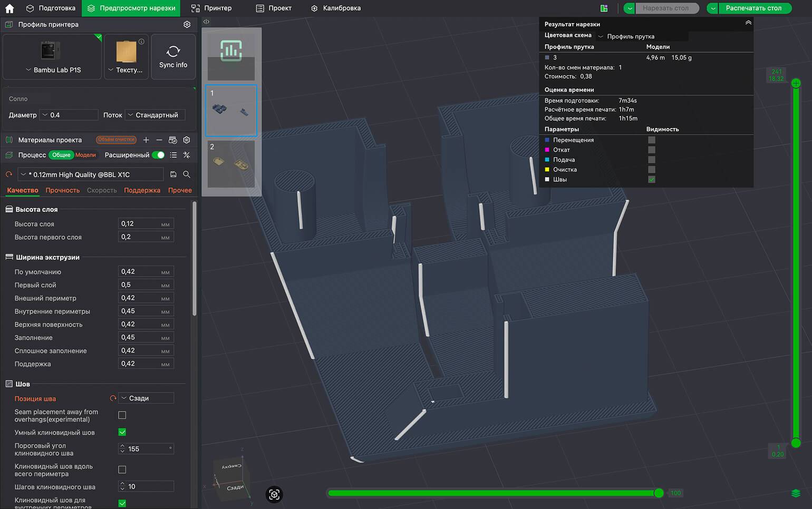Screen dimensions: 812x509
Task: Disable Швы visibility checkbox
Action: [652, 180]
